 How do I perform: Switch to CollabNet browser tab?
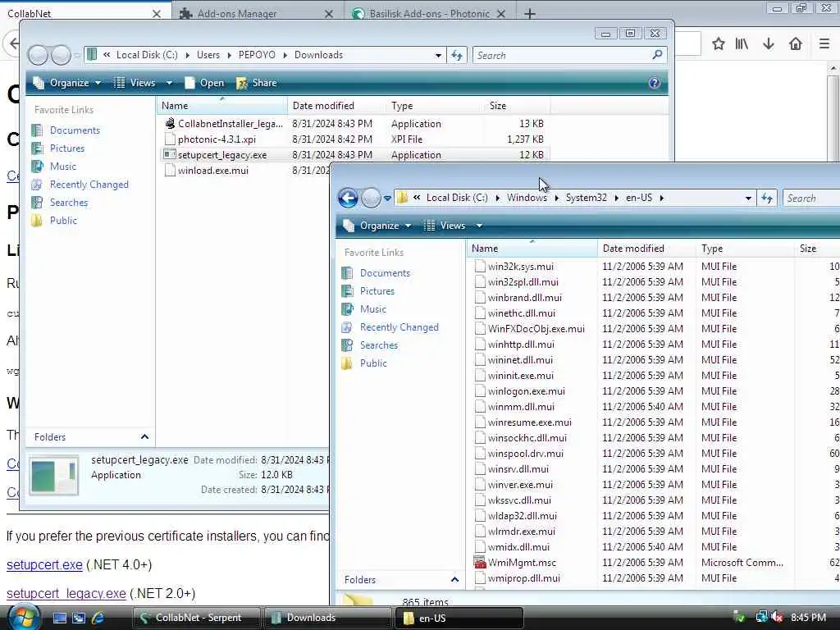(84, 13)
